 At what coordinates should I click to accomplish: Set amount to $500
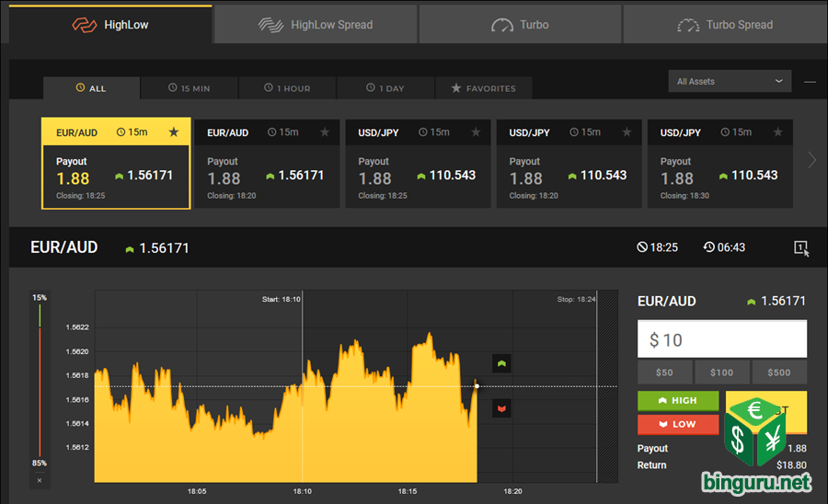pyautogui.click(x=779, y=372)
